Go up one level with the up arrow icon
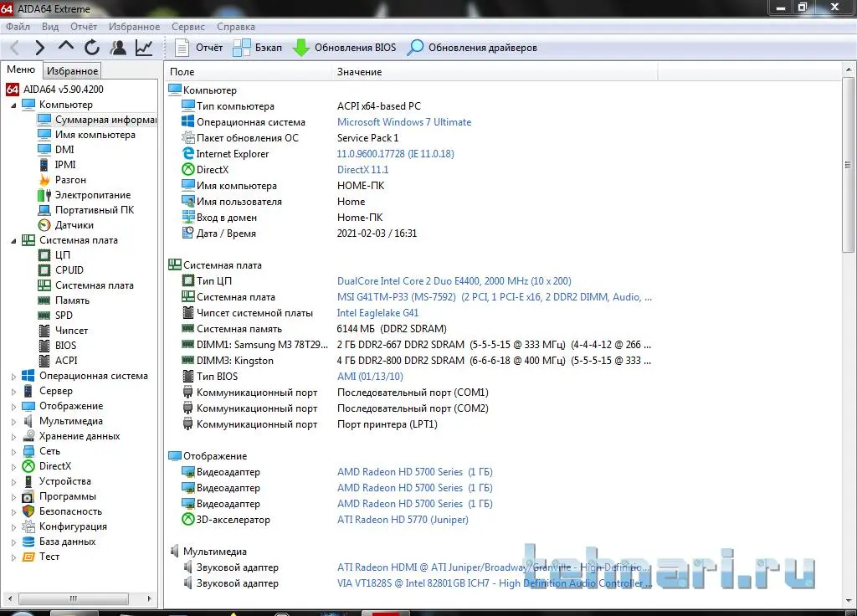This screenshot has height=616, width=857. pyautogui.click(x=65, y=47)
